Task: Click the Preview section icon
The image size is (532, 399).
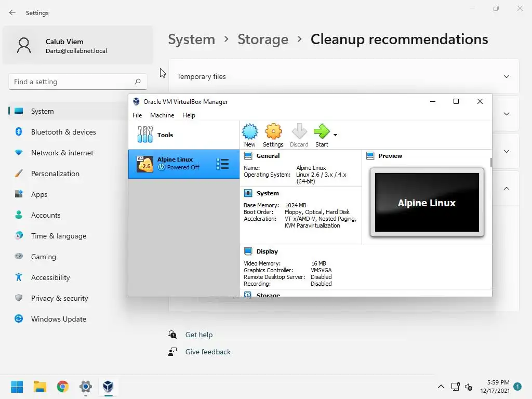Action: coord(370,156)
